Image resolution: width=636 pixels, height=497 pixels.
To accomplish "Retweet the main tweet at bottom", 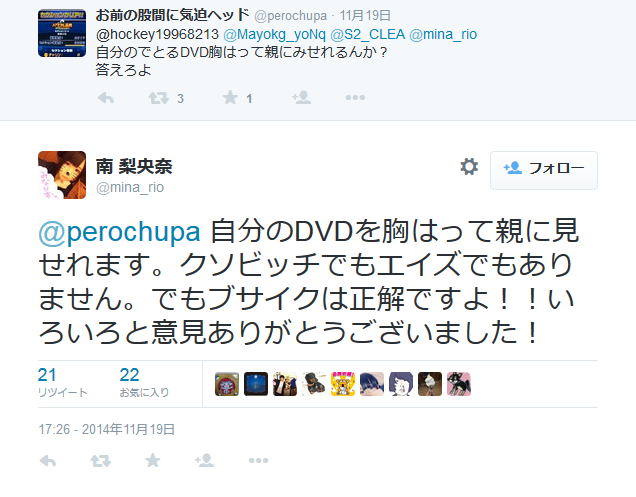I will (x=100, y=460).
